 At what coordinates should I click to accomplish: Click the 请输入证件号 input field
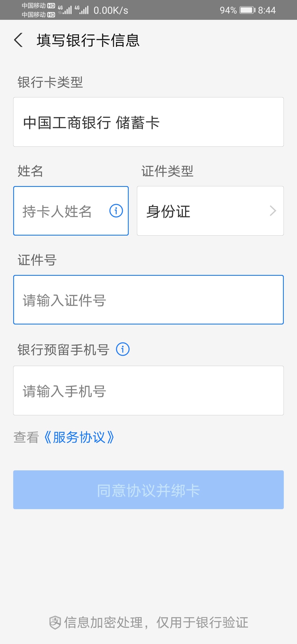[148, 300]
